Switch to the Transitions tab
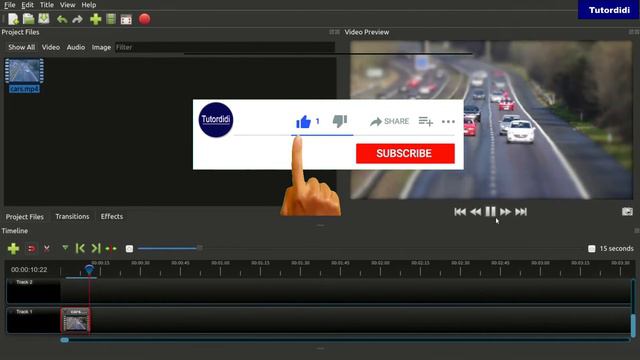The width and height of the screenshot is (640, 360). [72, 216]
